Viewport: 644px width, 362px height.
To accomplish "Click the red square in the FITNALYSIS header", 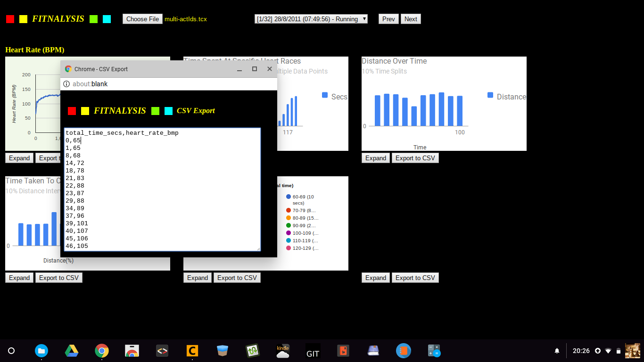I will point(10,19).
